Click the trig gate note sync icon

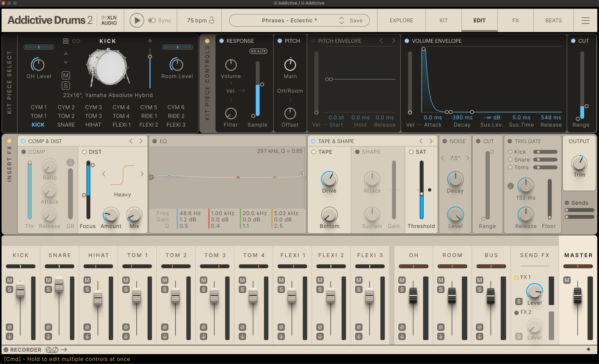coord(511,186)
